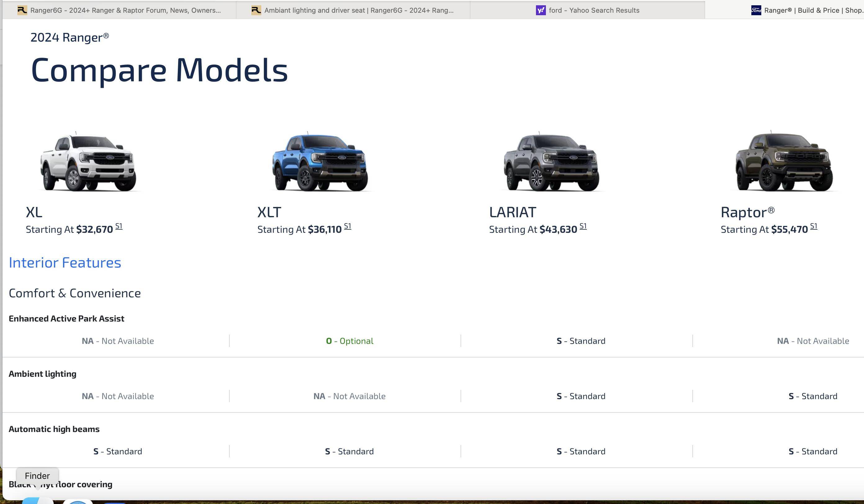
Task: Click XL Standard value for Automatic high beams
Action: click(118, 452)
